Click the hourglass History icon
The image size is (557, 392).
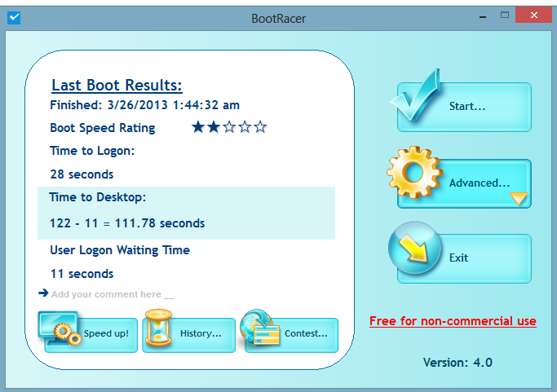coord(158,328)
